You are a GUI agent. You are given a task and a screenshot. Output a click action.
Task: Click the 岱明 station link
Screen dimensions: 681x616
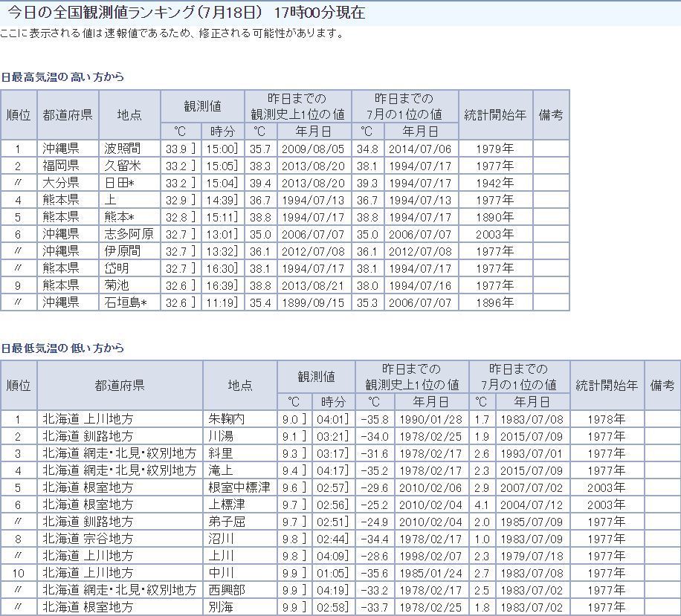117,268
